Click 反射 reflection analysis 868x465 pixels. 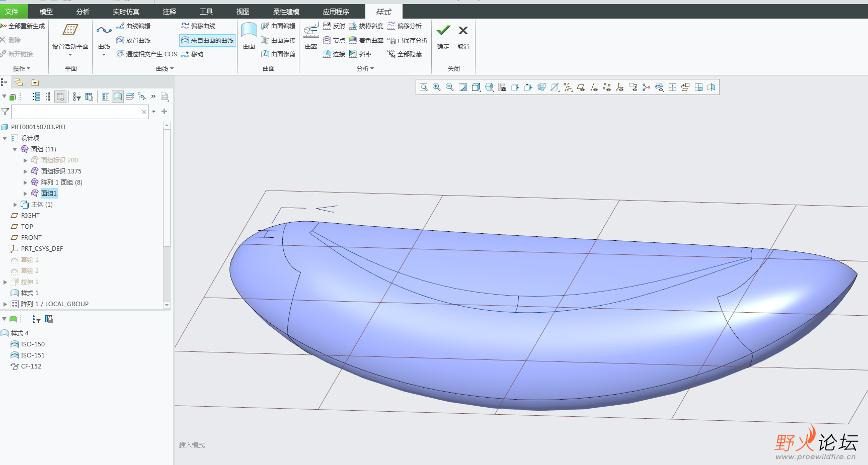(334, 26)
